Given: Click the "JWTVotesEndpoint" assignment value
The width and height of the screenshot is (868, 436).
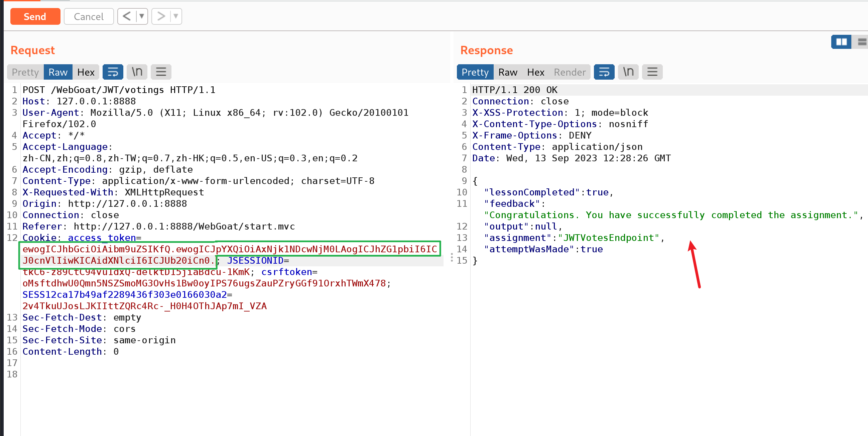Looking at the screenshot, I should (x=609, y=238).
